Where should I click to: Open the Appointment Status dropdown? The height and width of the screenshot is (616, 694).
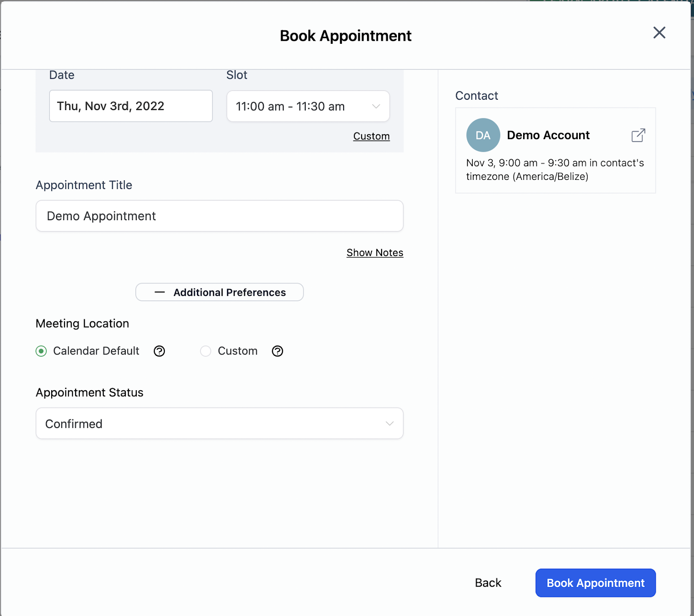click(219, 424)
